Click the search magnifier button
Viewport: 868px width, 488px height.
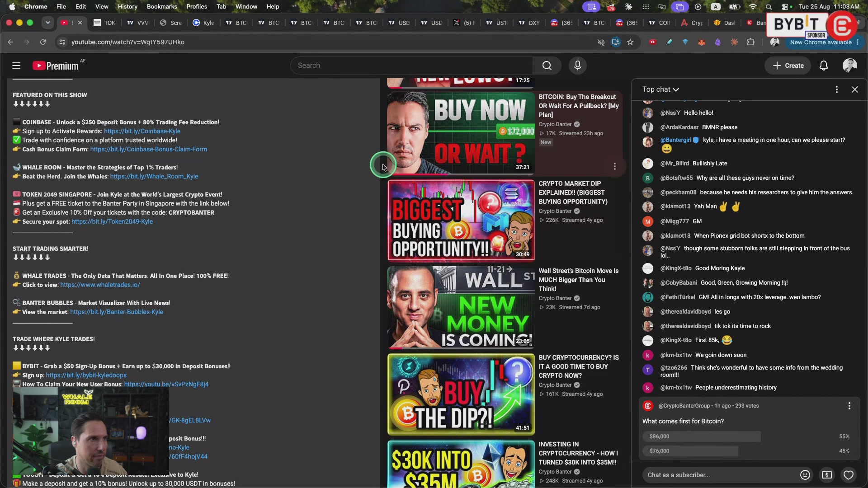[547, 66]
